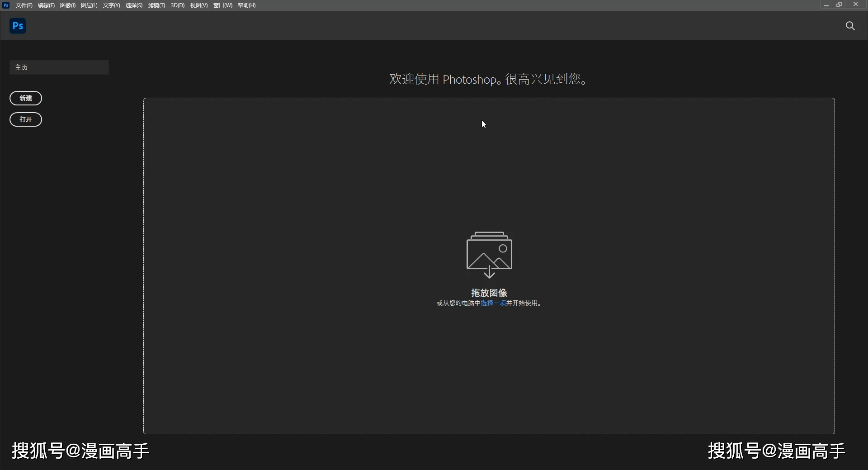
Task: Restore down the Photoshop window
Action: (839, 5)
